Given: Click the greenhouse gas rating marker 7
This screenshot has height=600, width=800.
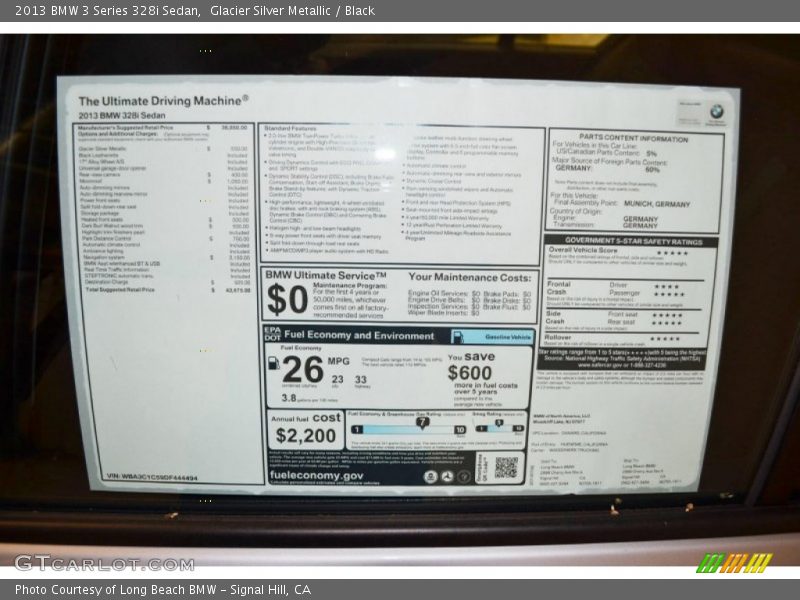Looking at the screenshot, I should click(x=422, y=422).
